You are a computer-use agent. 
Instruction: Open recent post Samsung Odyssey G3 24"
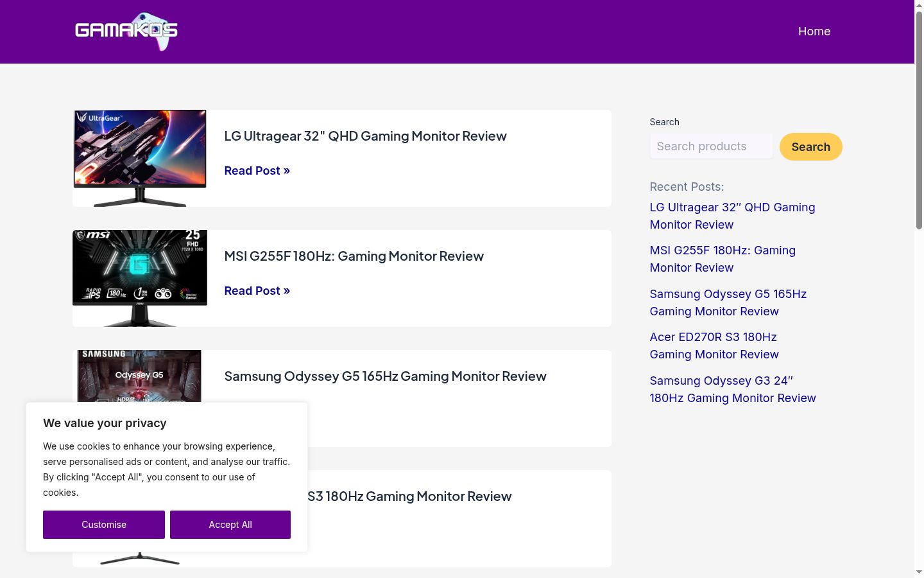pos(733,389)
